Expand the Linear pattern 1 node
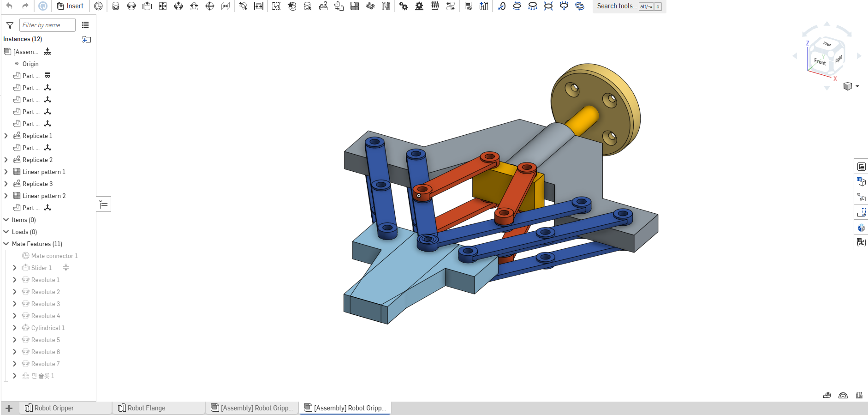The image size is (868, 415). pos(6,172)
